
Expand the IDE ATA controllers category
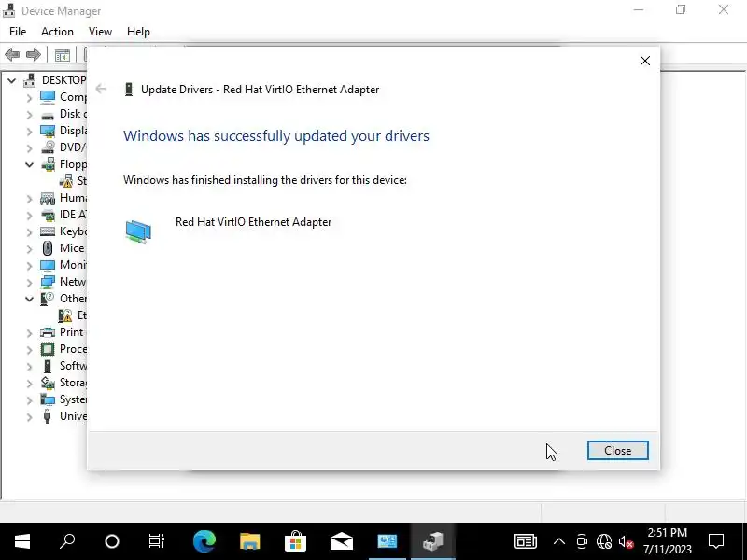[x=30, y=216]
